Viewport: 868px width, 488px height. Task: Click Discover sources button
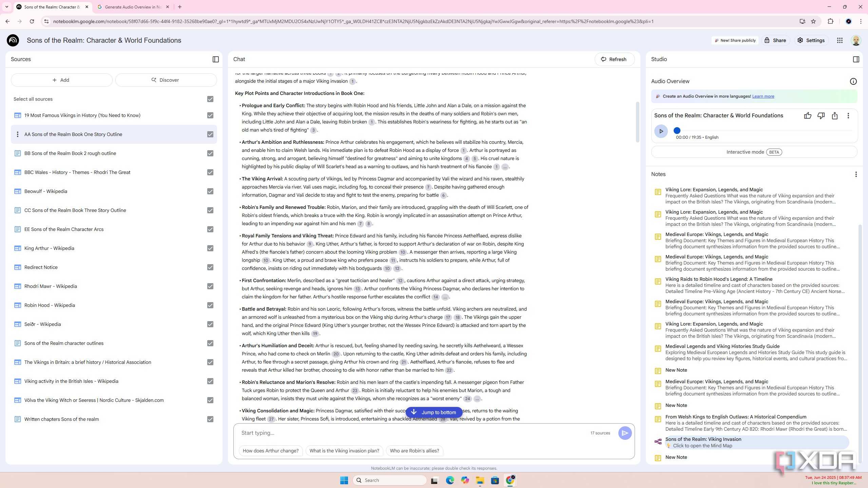(166, 80)
